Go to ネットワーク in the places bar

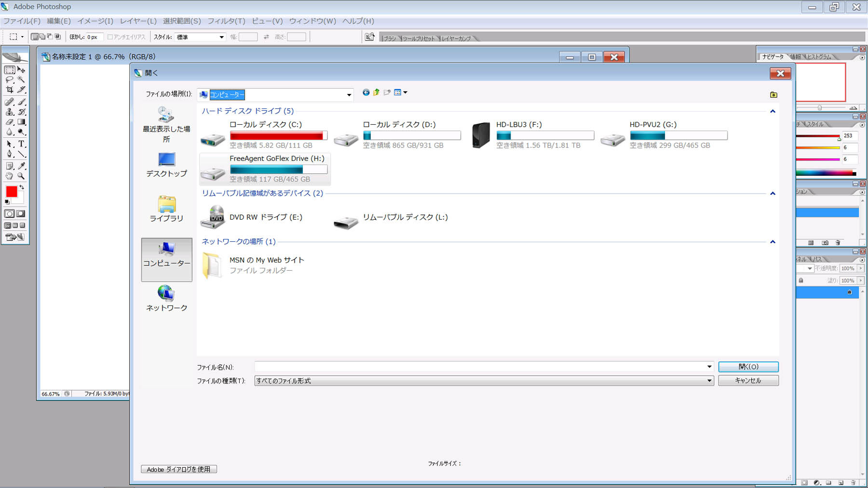click(x=166, y=298)
